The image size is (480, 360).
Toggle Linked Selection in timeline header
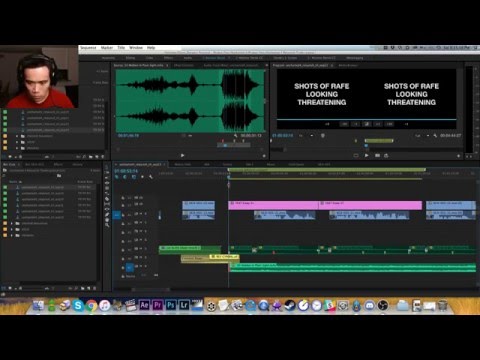(133, 177)
